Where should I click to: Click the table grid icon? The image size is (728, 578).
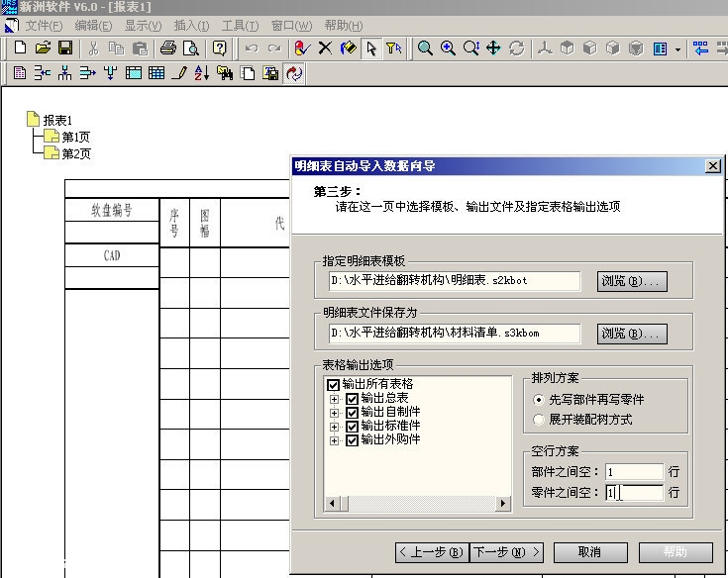point(156,73)
